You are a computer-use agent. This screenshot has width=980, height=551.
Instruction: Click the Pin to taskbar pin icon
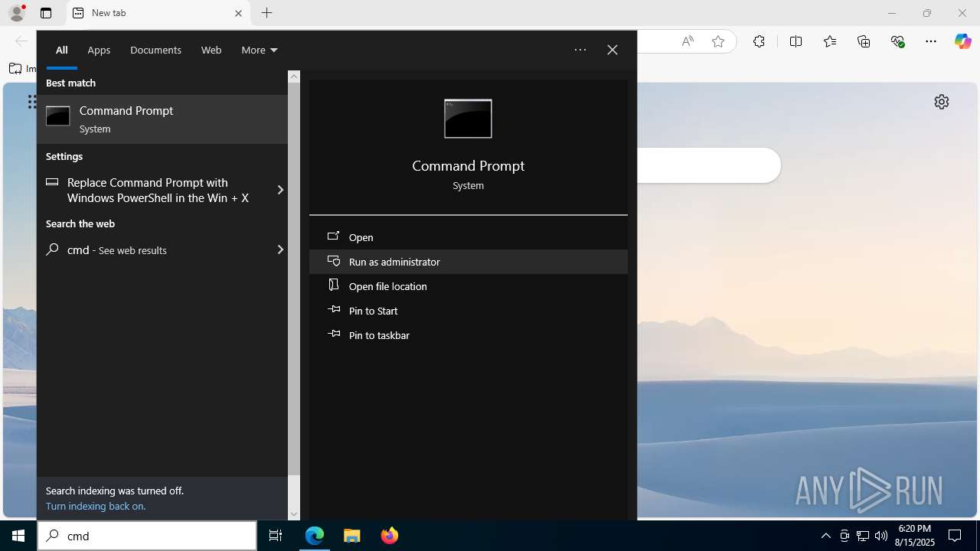point(333,334)
